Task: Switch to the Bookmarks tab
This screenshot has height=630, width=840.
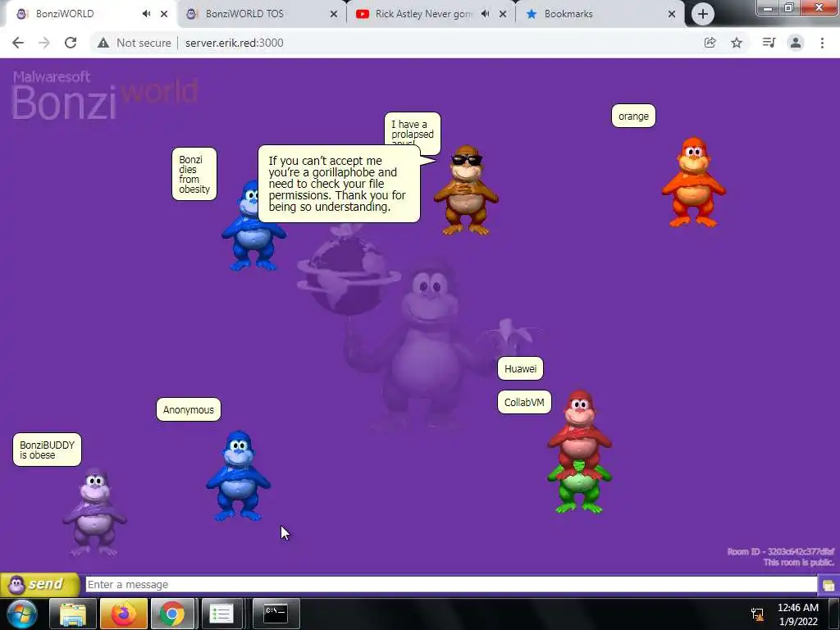Action: click(568, 14)
